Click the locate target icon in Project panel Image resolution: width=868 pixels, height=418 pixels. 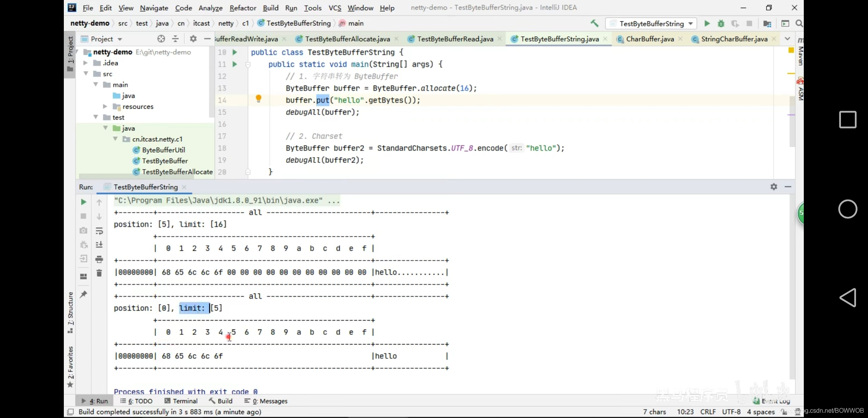pyautogui.click(x=161, y=39)
